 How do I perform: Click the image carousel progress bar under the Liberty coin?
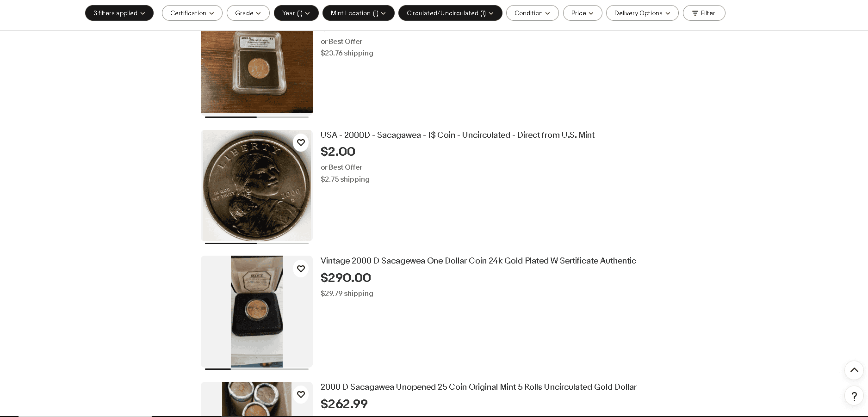(x=257, y=243)
